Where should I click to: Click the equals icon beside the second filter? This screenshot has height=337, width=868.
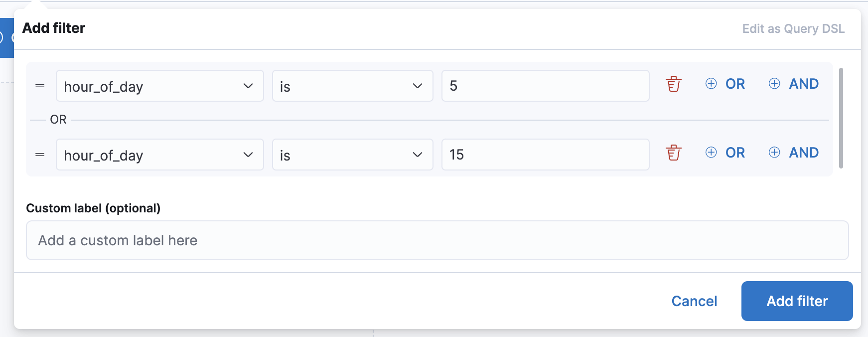pyautogui.click(x=39, y=155)
